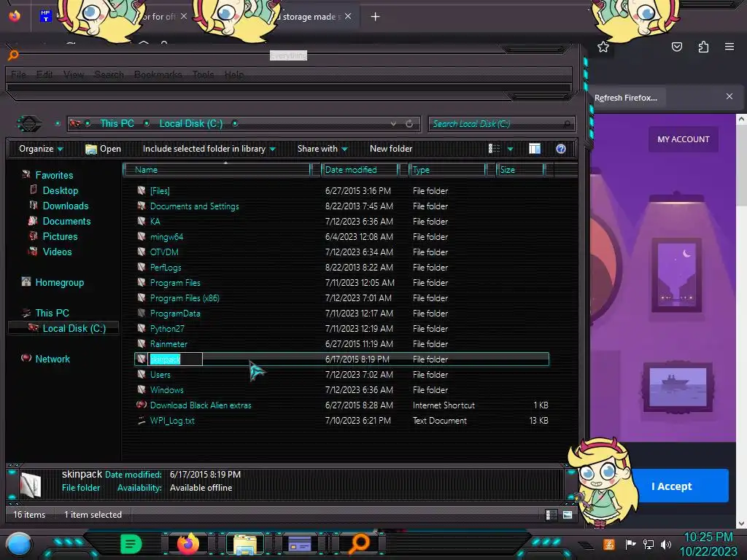The image size is (747, 560).
Task: Open Firefox extensions puzzle icon
Action: tap(703, 47)
